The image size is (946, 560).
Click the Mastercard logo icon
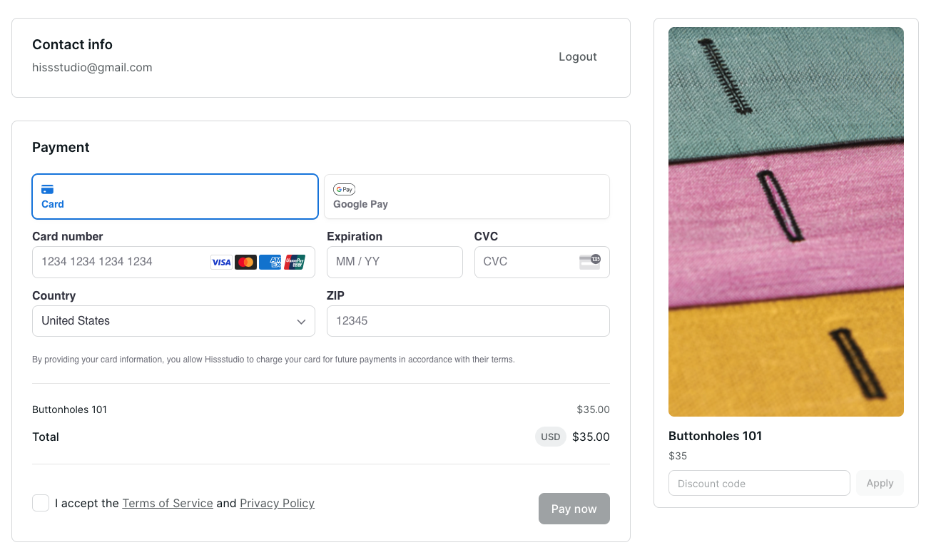coord(245,262)
